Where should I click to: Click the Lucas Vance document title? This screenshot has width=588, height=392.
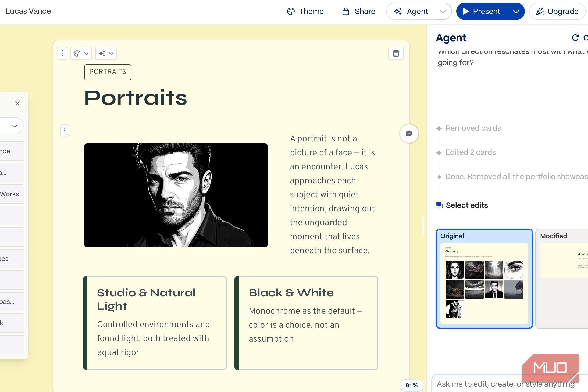pos(28,11)
